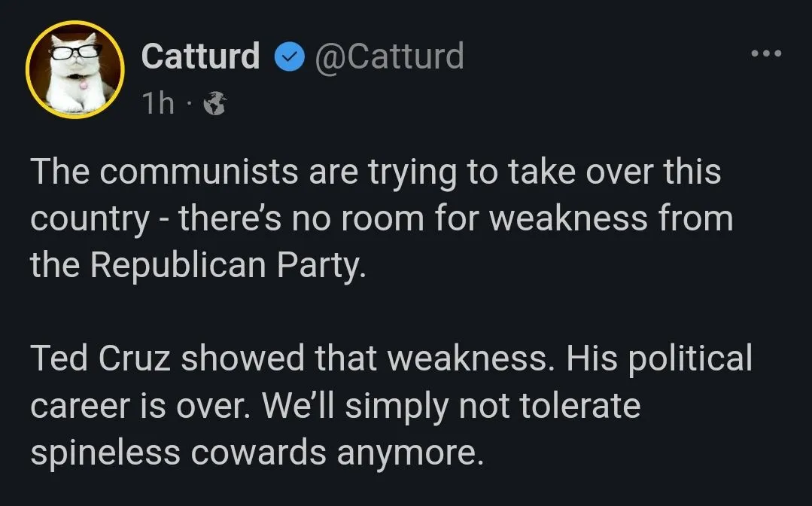Click the @Catturd handle
812x506 pixels.
point(389,56)
